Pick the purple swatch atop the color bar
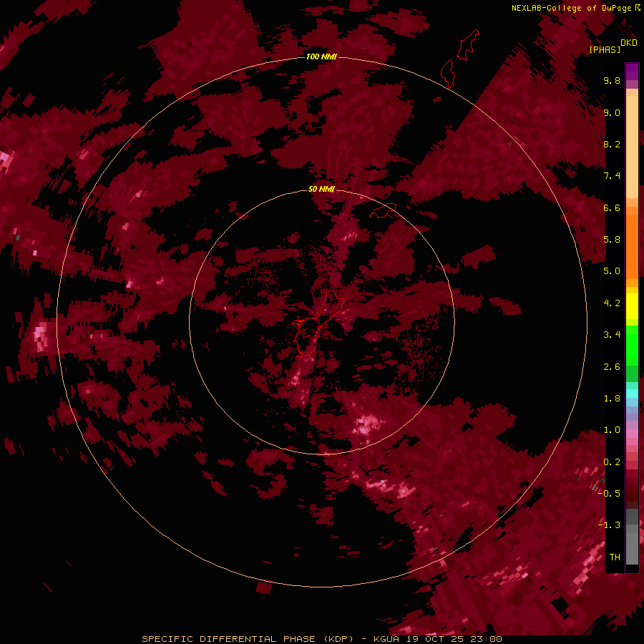Viewport: 644px width, 644px height. pos(632,72)
